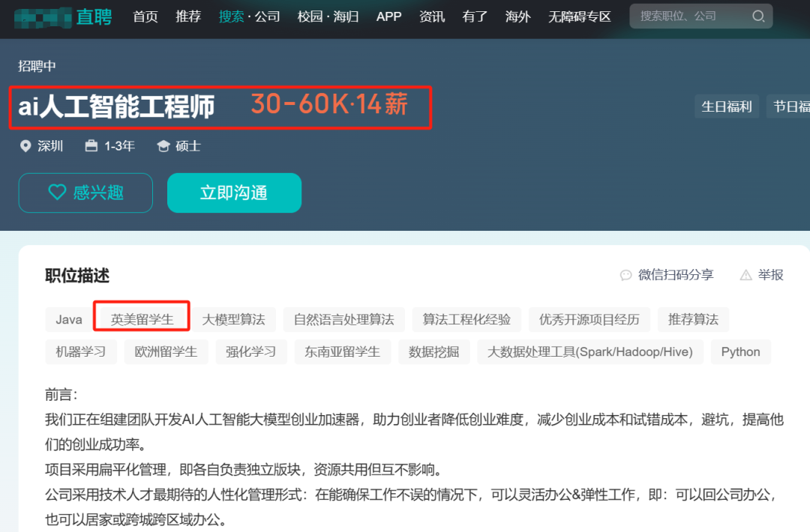Open the 首页 menu item
The height and width of the screenshot is (532, 810).
pos(145,16)
